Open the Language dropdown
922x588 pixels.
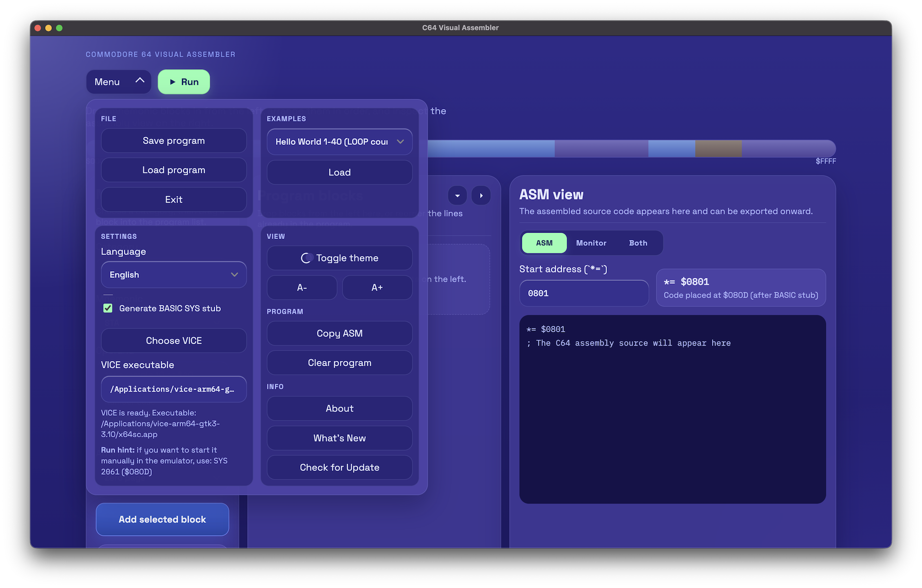(174, 275)
